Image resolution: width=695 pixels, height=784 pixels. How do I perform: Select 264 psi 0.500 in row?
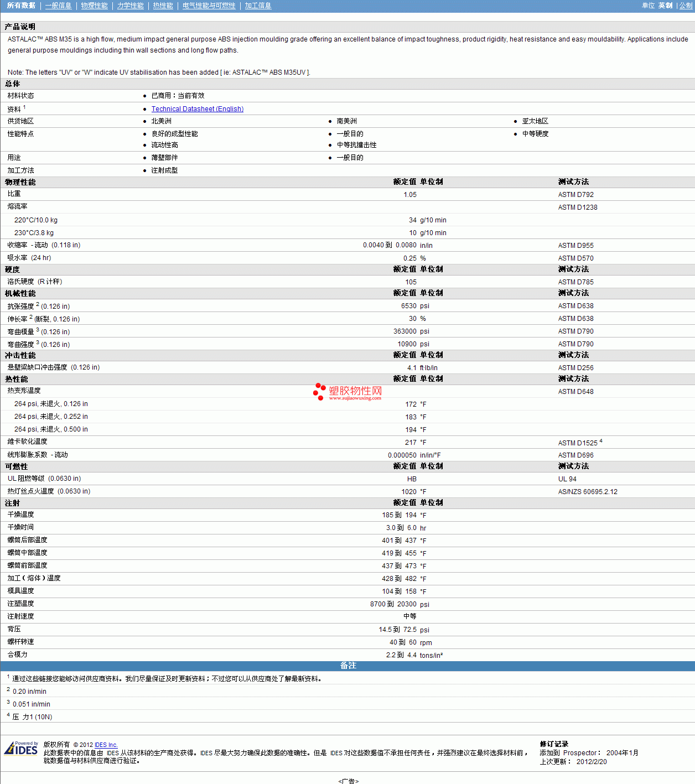[347, 430]
